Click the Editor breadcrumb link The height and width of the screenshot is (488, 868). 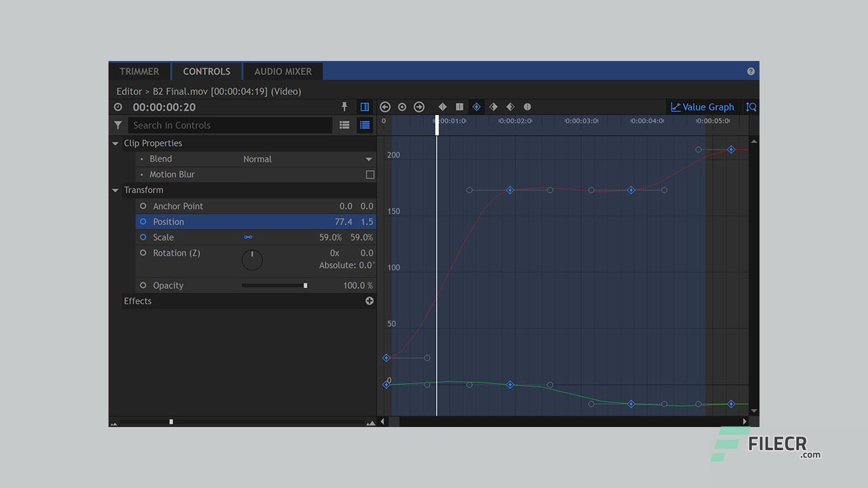(130, 91)
